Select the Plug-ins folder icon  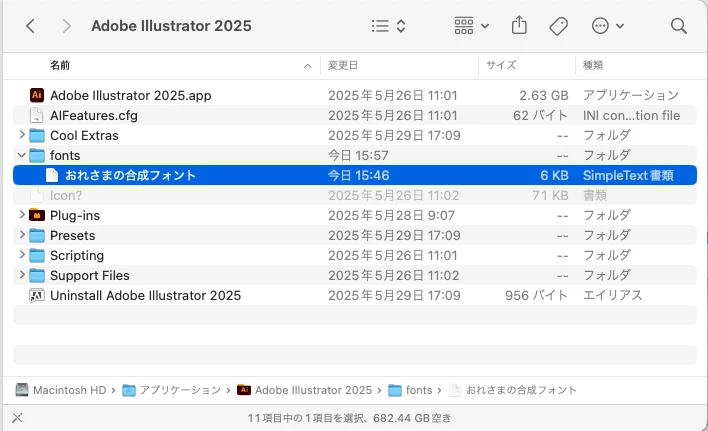(x=37, y=215)
